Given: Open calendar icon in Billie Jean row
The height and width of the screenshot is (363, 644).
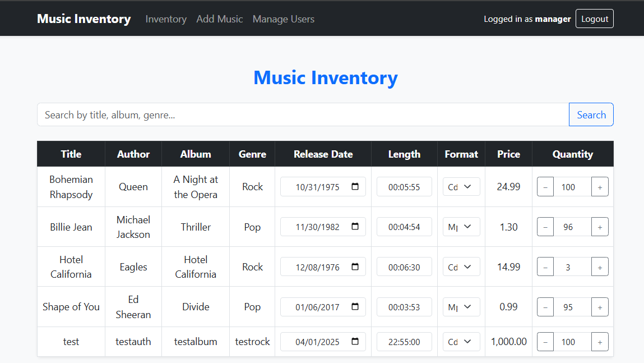Looking at the screenshot, I should click(x=355, y=227).
